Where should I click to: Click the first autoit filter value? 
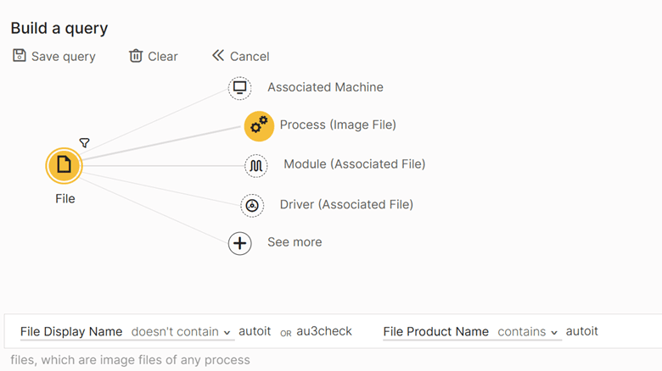click(x=255, y=331)
